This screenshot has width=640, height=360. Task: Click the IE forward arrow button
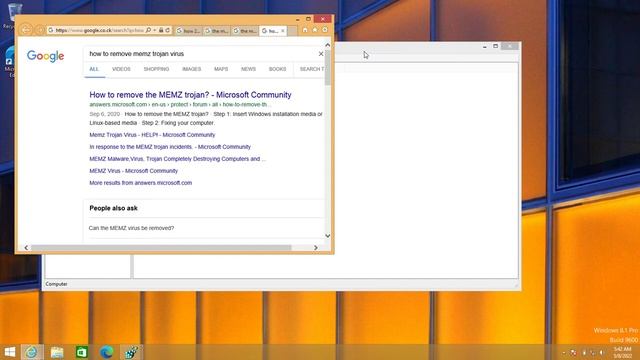point(40,30)
